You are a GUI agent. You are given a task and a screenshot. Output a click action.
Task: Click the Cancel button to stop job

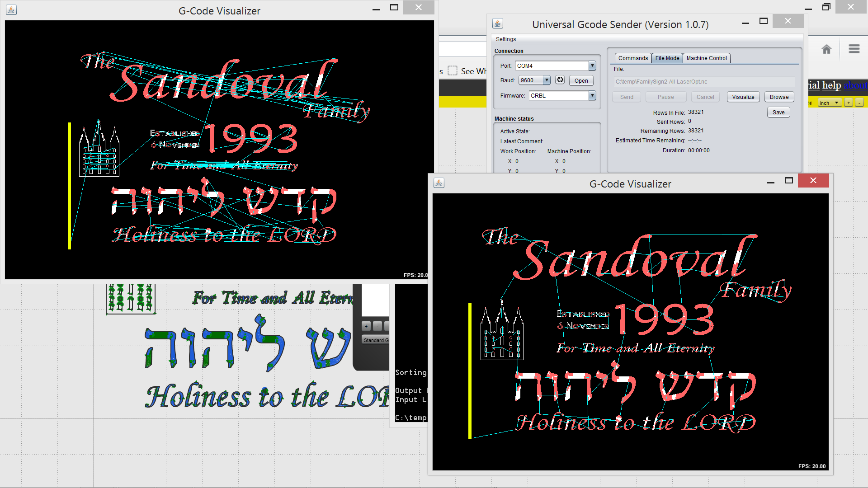(x=705, y=97)
